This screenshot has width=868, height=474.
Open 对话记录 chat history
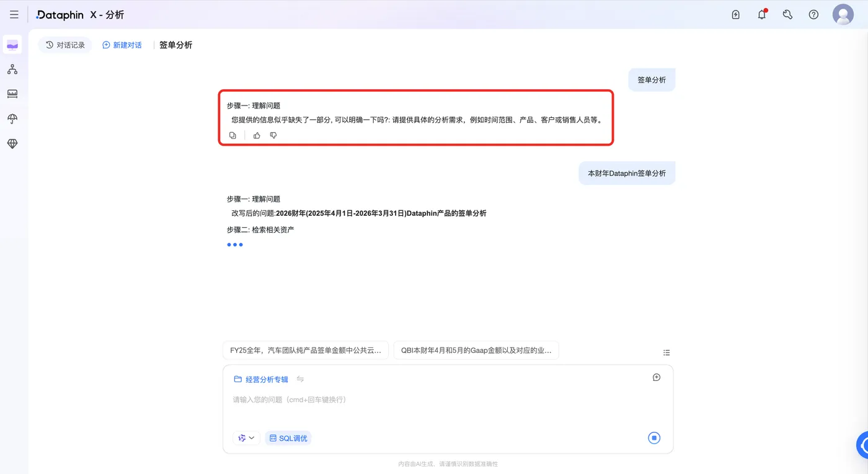[x=65, y=45]
